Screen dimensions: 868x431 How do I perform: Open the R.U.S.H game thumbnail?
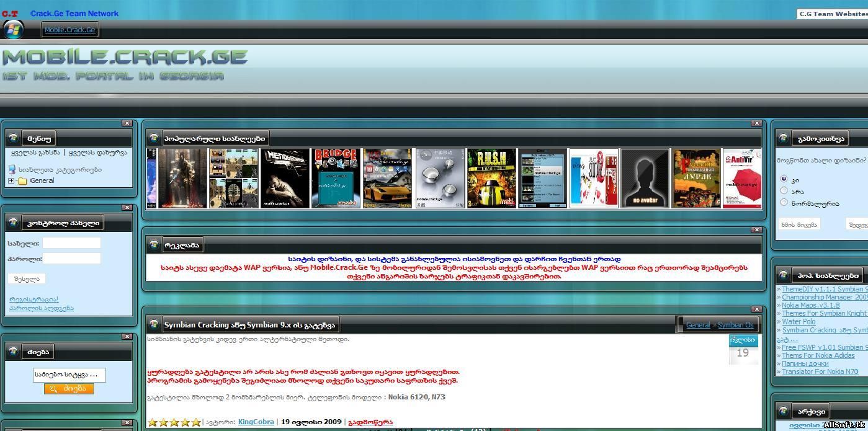(491, 178)
